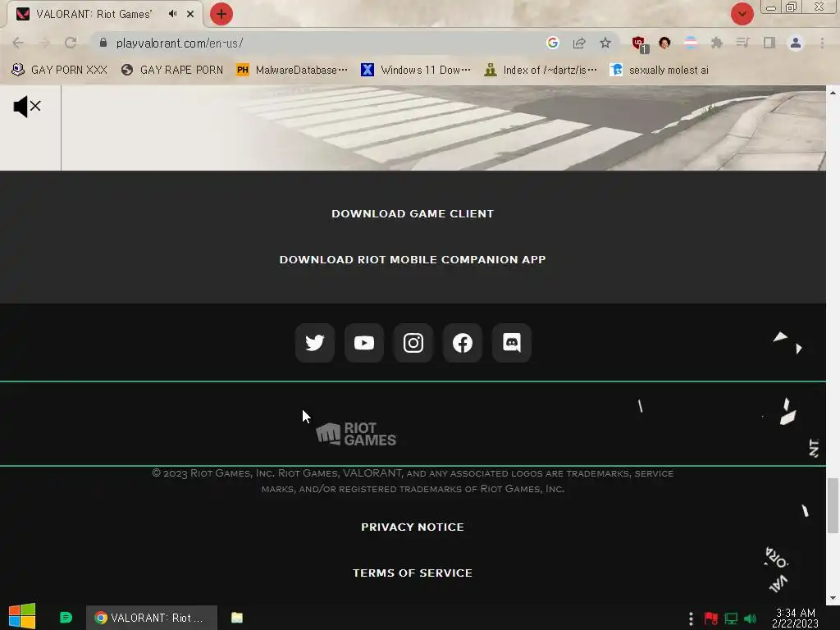The image size is (840, 630).
Task: Open network status tray icon
Action: point(731,619)
